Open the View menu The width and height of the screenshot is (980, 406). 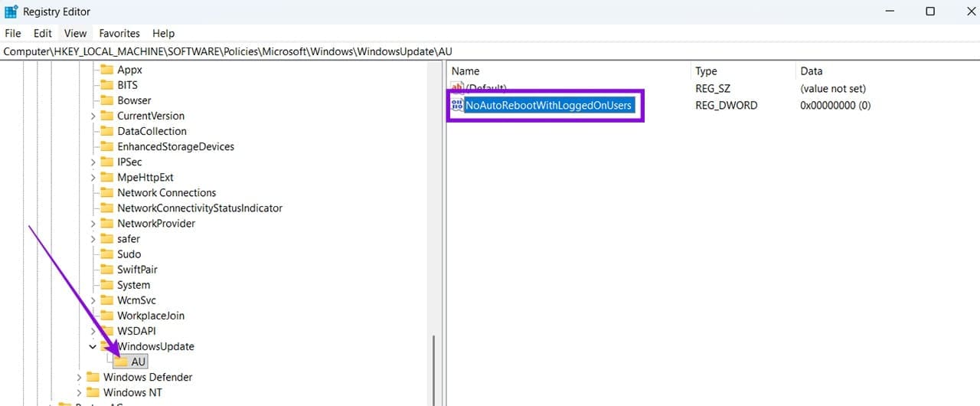[76, 34]
